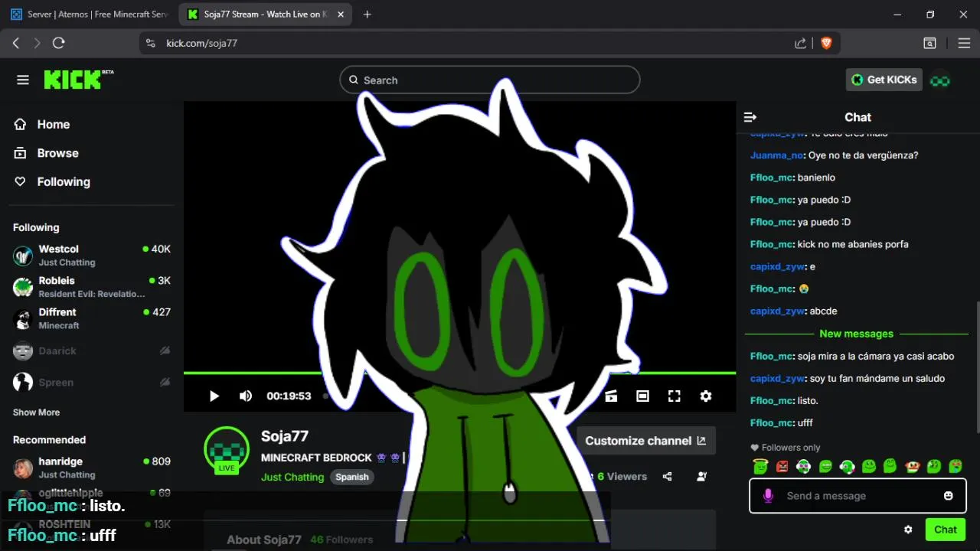Click Customize channel button
This screenshot has width=980, height=551.
coord(645,441)
